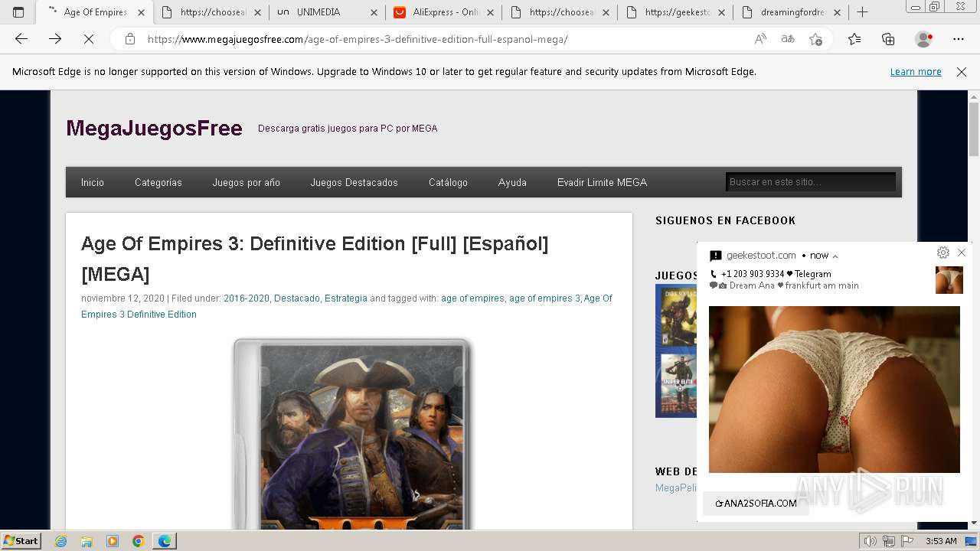This screenshot has height=551, width=980.
Task: Open the Catálogo menu item
Action: coord(448,182)
